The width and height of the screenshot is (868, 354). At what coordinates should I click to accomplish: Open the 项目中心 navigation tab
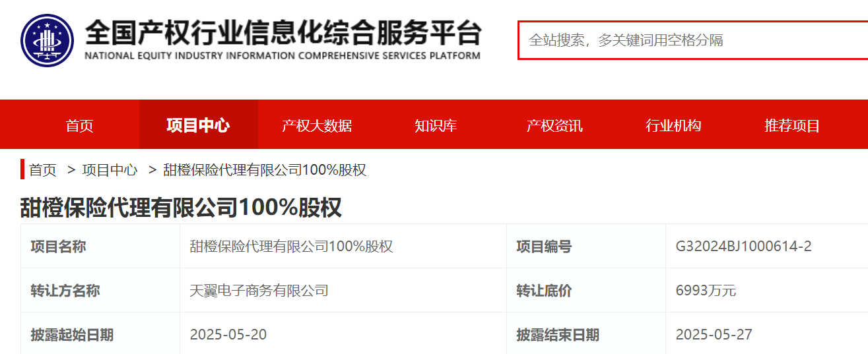point(198,125)
